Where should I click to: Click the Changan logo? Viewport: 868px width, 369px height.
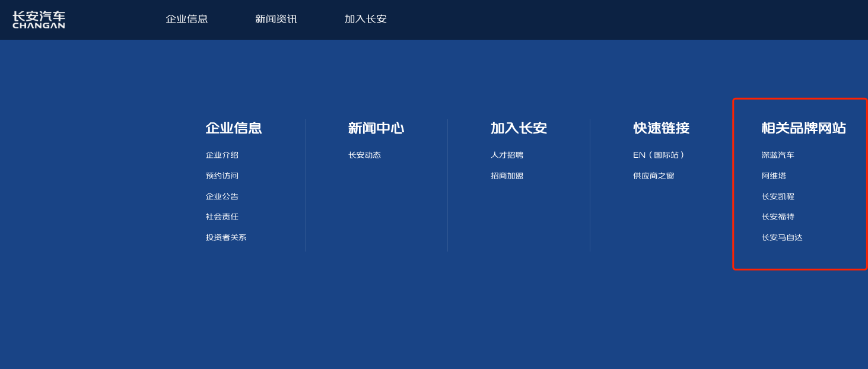39,20
